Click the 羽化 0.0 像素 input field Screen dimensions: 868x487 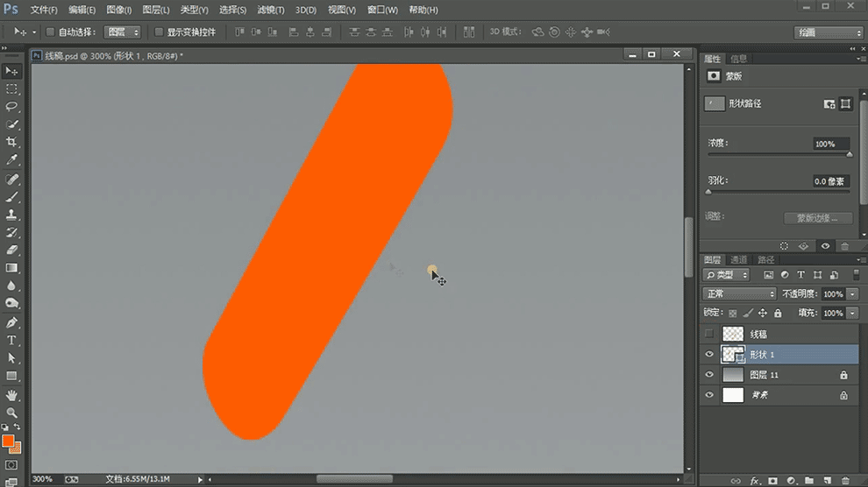(x=829, y=181)
